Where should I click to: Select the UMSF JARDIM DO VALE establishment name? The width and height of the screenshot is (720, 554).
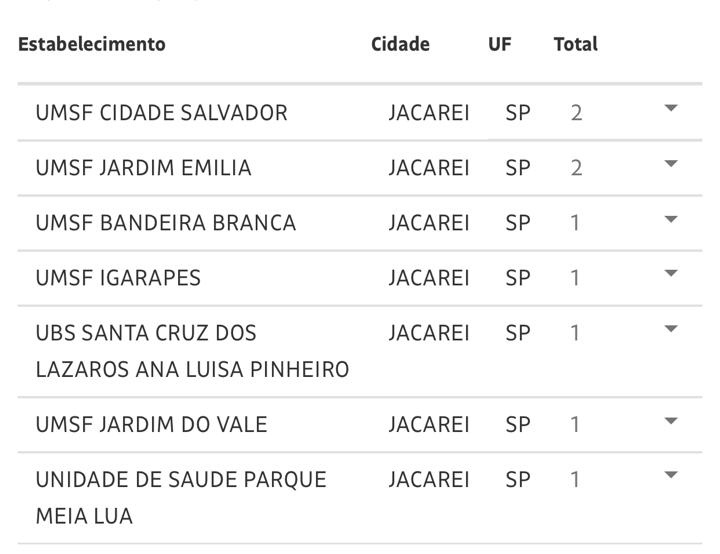[x=152, y=424]
